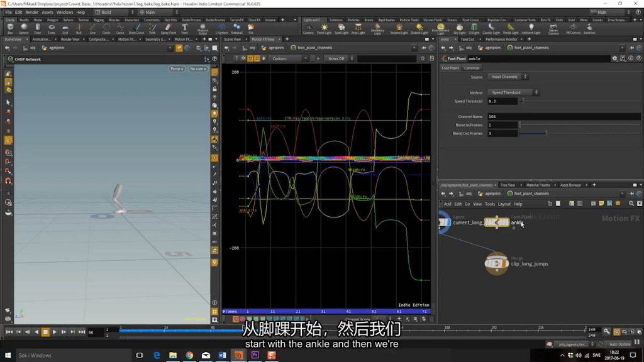Open the Notes Off dropdown

(x=338, y=58)
